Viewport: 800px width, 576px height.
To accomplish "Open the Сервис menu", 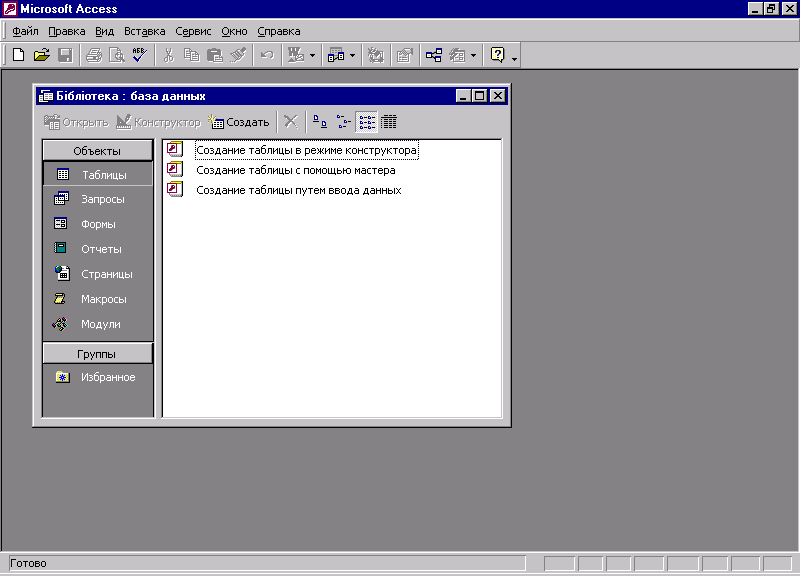I will (193, 32).
